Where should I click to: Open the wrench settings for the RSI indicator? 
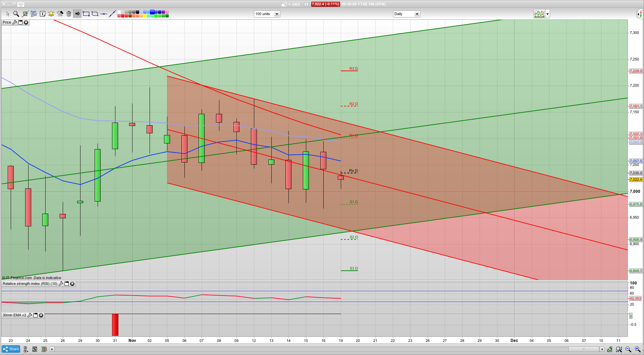(x=61, y=284)
